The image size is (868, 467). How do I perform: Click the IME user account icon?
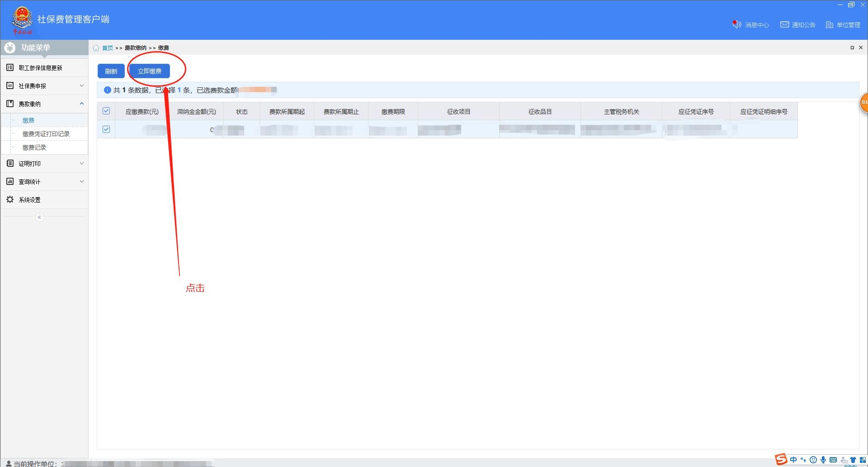pyautogui.click(x=844, y=460)
